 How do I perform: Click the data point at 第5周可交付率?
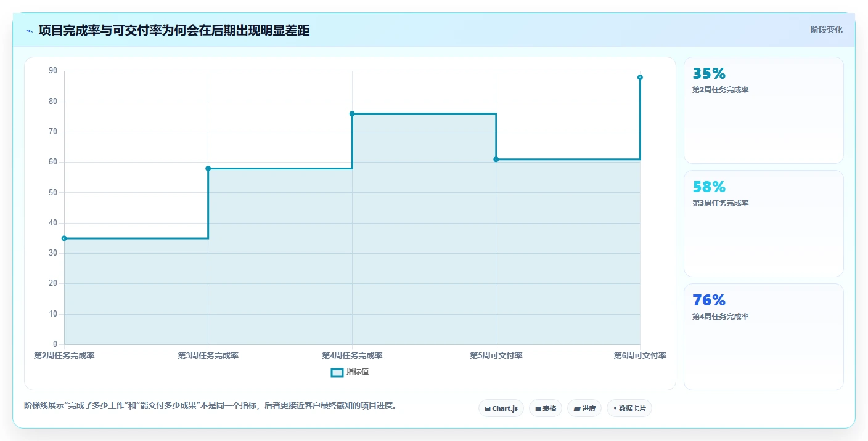point(496,160)
